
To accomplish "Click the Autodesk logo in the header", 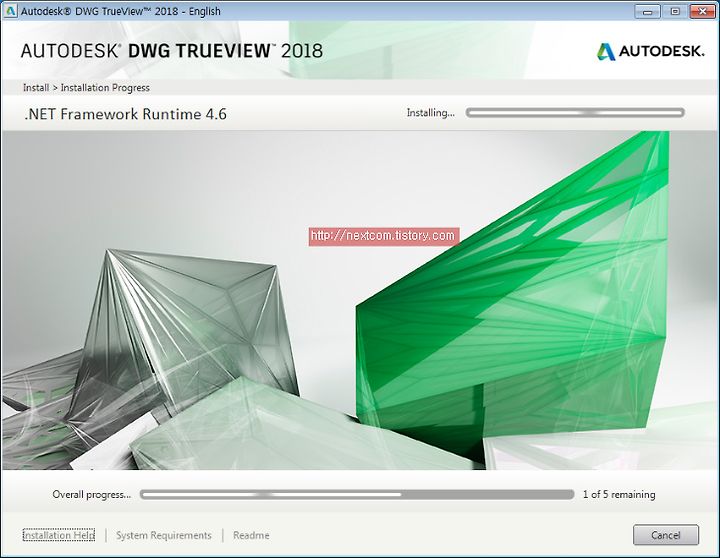I will tap(650, 51).
